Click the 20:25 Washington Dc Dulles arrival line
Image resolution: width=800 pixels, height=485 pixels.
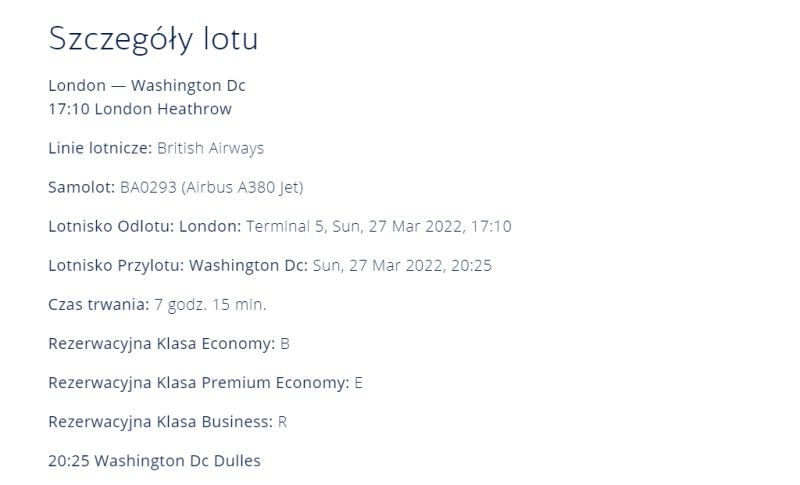(155, 461)
